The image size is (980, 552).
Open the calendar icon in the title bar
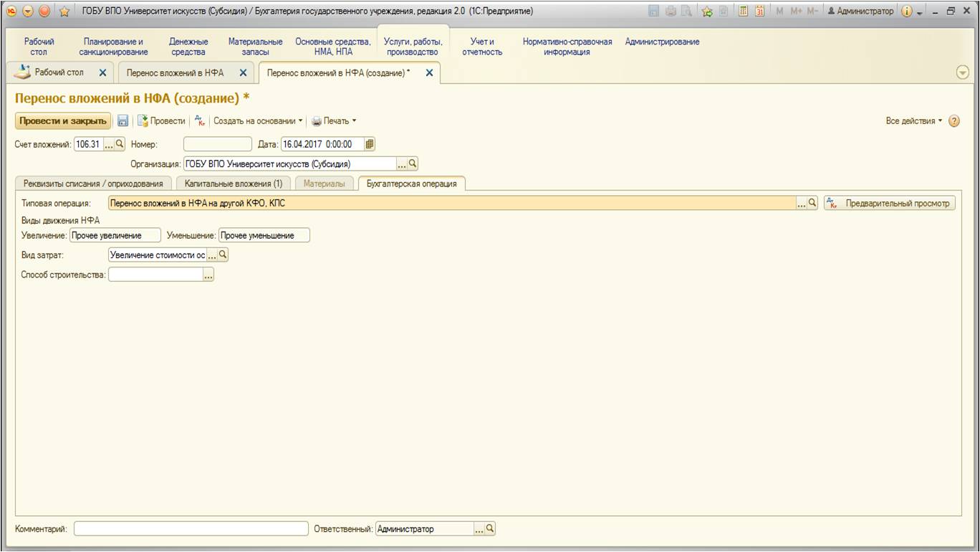tap(759, 11)
